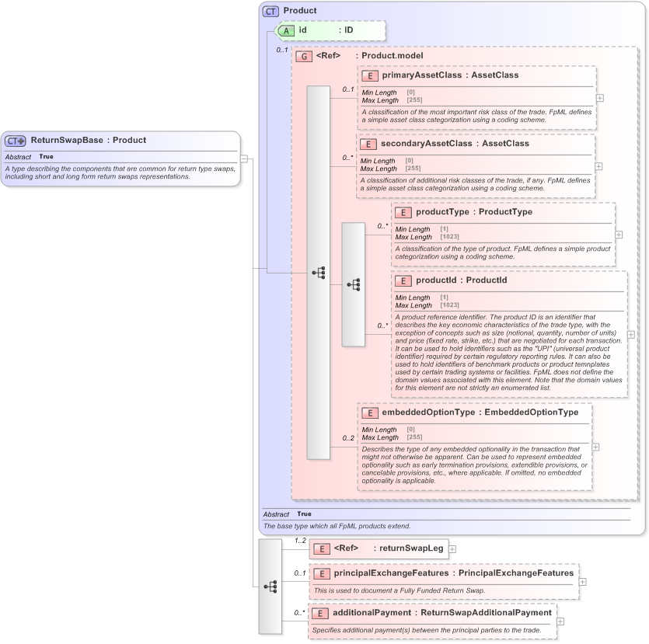Expand the primaryAssetClass element
This screenshot has height=644, width=649.
tap(600, 98)
